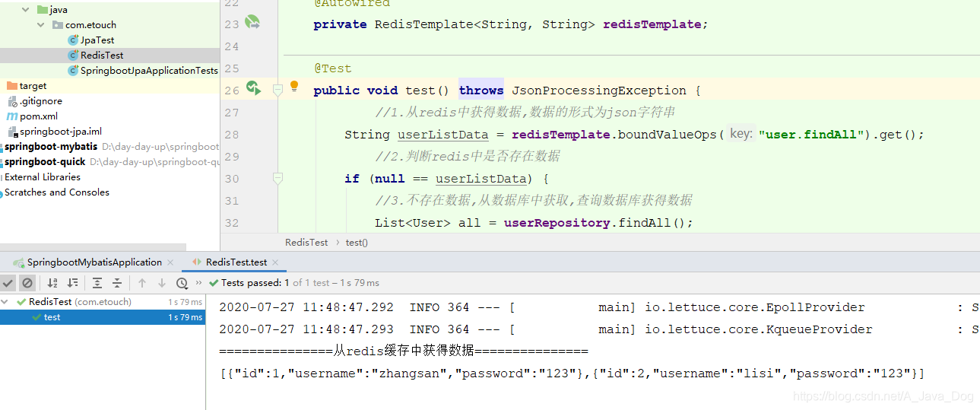Click userListData variable on line 28
The image size is (980, 410).
click(442, 135)
